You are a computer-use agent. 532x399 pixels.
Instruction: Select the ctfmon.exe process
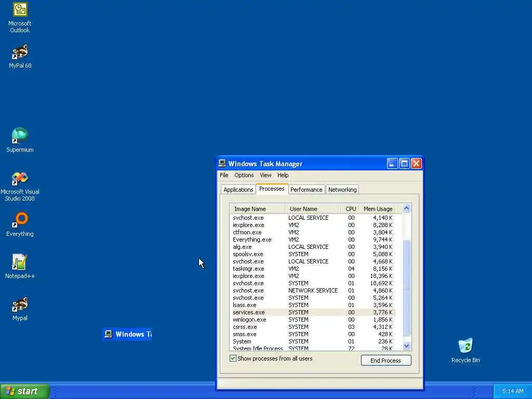point(312,232)
